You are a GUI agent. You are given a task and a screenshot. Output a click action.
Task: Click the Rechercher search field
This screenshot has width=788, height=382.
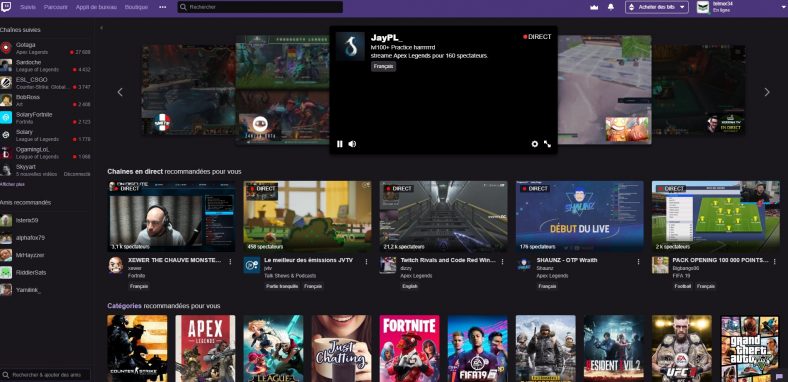[260, 7]
